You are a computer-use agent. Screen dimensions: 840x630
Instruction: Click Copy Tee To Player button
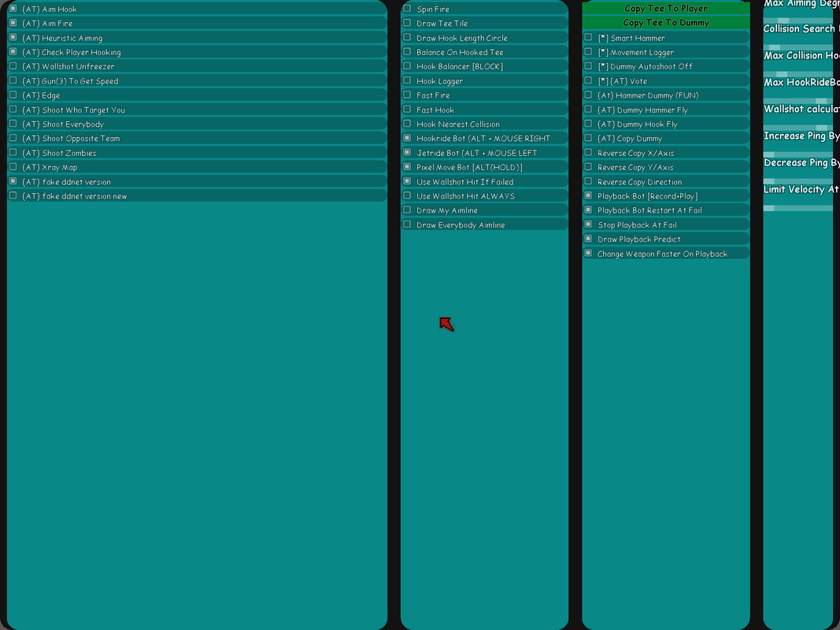666,8
